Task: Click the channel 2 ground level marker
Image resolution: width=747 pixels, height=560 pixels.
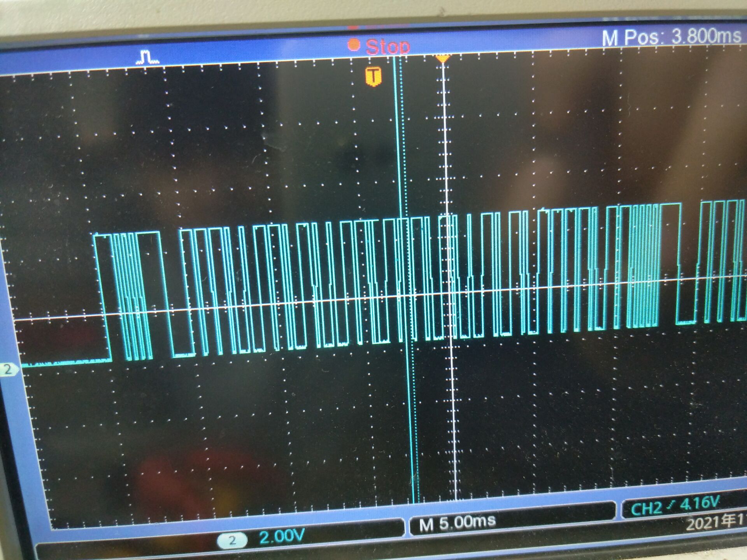Action: 9,369
